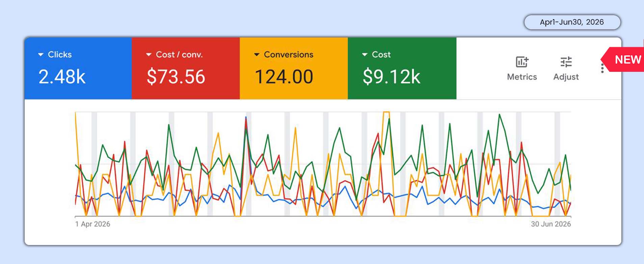Open the Apr1-Jun30, 2026 date range
The image size is (644, 264).
[572, 22]
